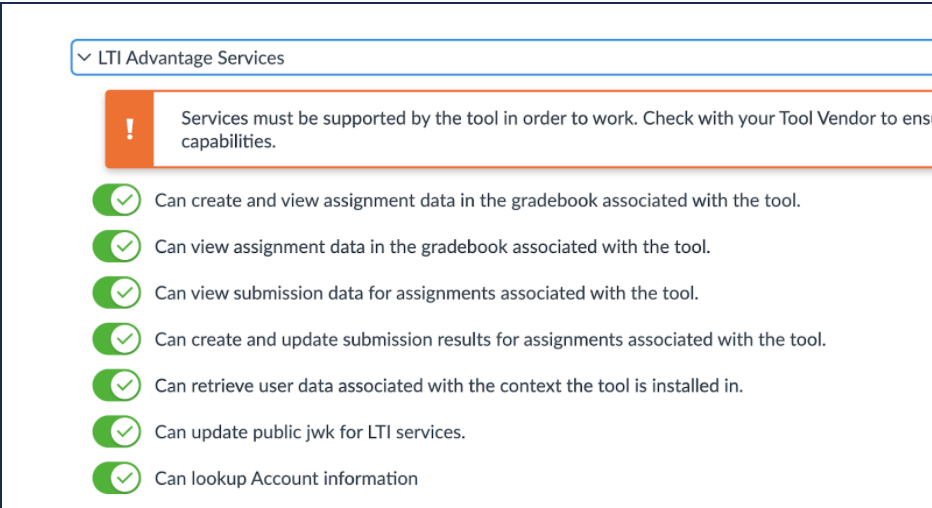Viewport: 932px width, 508px height.
Task: Collapse the LTI Advantage Services chevron
Action: [84, 58]
